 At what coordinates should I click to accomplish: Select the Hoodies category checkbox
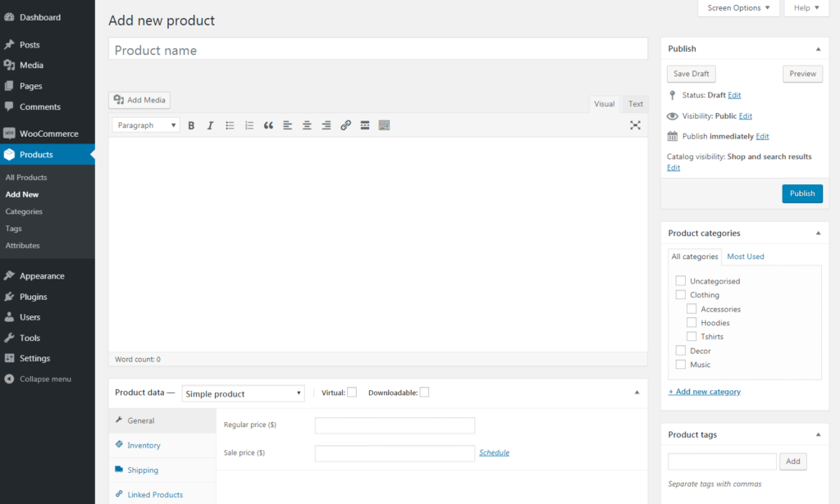[x=692, y=322]
